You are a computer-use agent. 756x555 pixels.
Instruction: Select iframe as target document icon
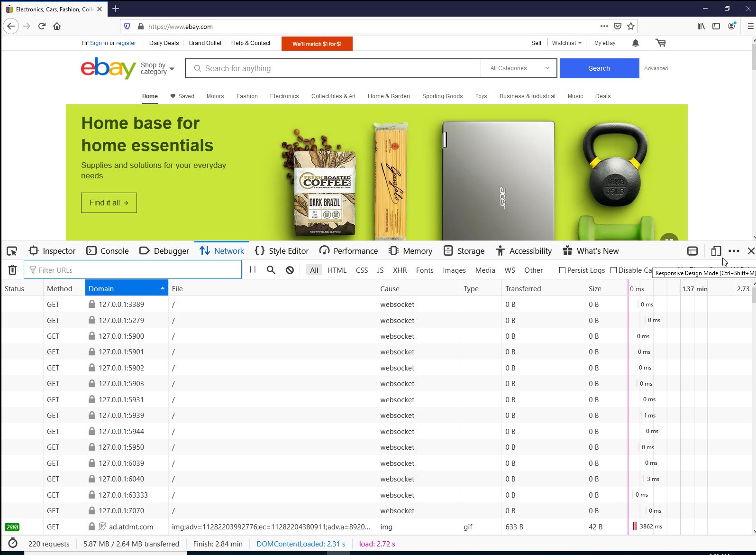coord(692,251)
